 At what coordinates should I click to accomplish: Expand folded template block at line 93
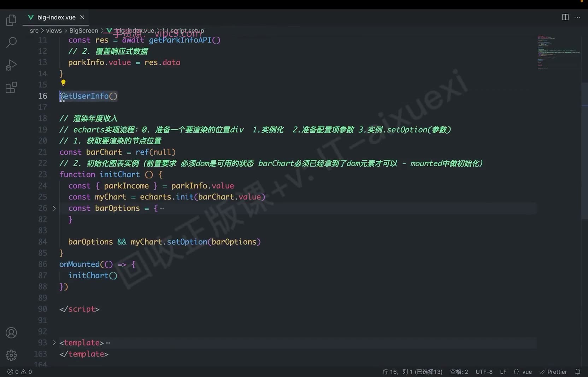(54, 343)
